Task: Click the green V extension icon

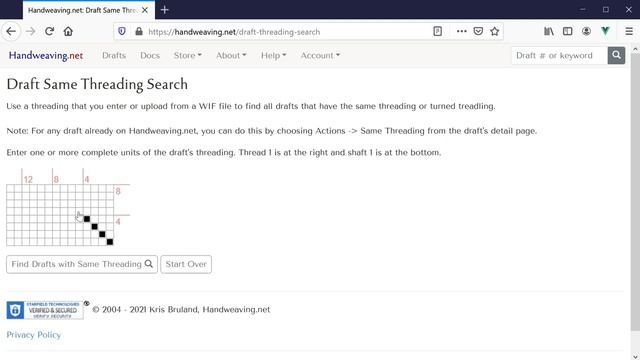Action: tap(605, 31)
